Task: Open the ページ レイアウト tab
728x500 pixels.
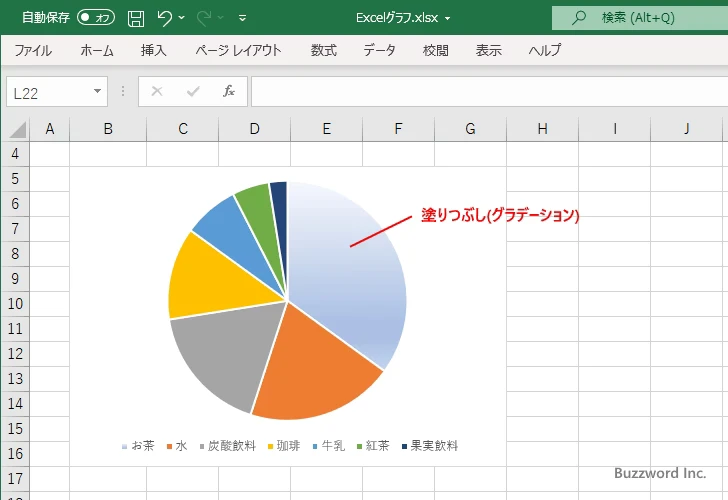Action: tap(238, 50)
